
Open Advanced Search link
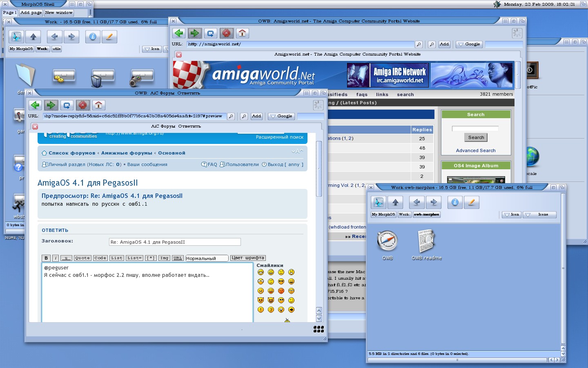tap(476, 150)
